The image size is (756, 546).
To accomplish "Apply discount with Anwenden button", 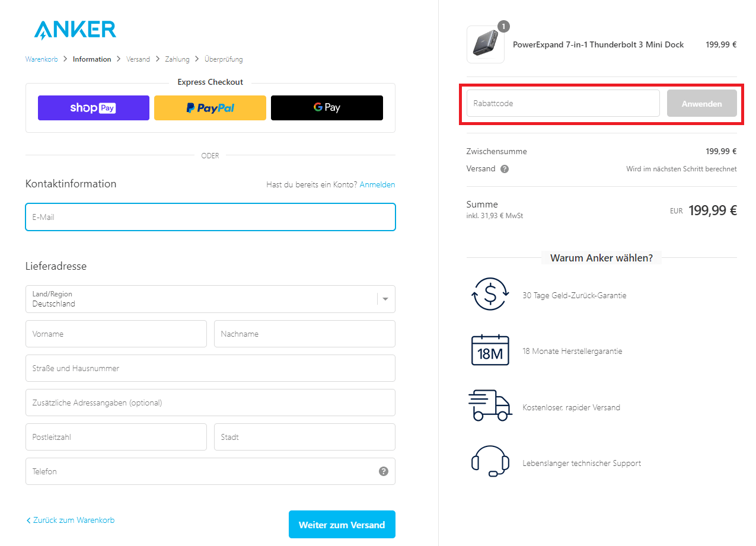I will click(702, 104).
